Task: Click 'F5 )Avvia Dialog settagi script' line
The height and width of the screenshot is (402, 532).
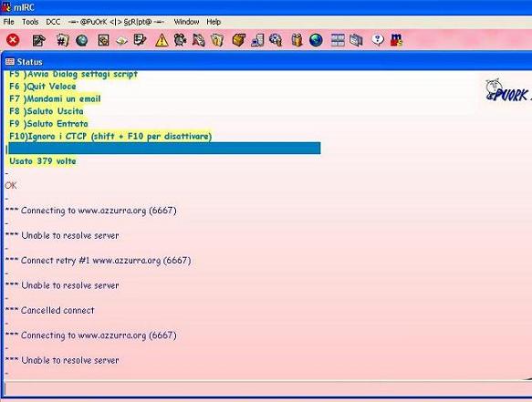Action: coord(73,74)
